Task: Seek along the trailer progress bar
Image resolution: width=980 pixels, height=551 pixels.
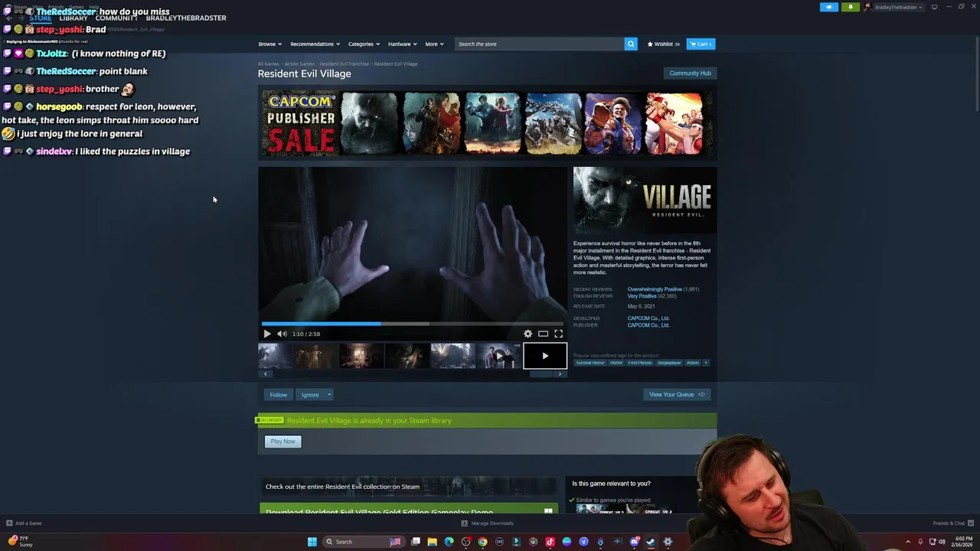Action: pos(412,324)
